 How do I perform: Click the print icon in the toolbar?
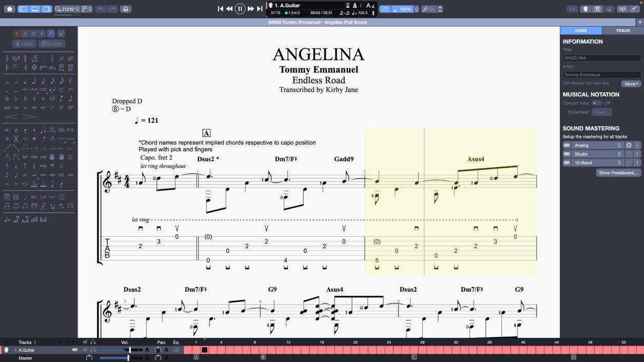(x=126, y=9)
